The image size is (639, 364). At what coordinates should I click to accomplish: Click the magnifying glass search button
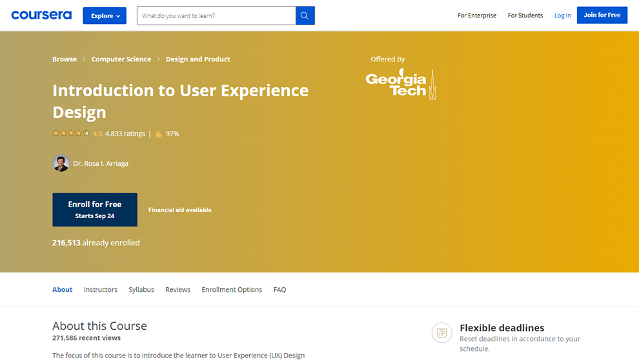305,15
